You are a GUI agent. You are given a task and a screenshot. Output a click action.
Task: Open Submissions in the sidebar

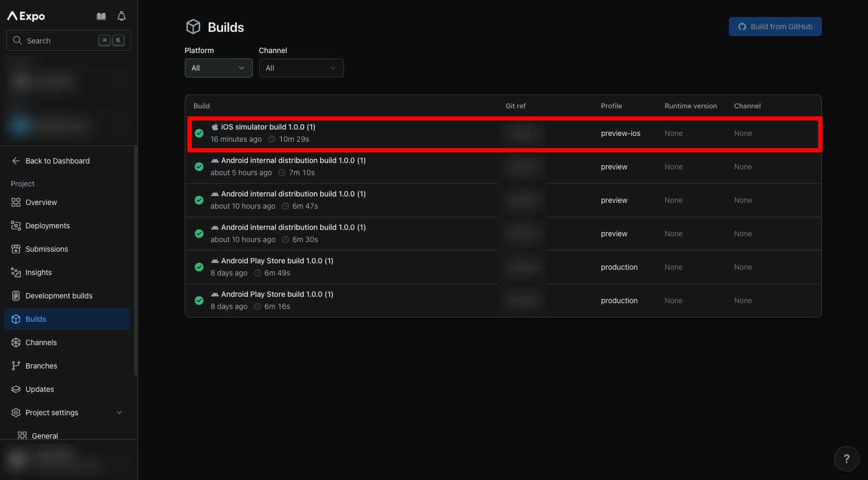click(67, 249)
